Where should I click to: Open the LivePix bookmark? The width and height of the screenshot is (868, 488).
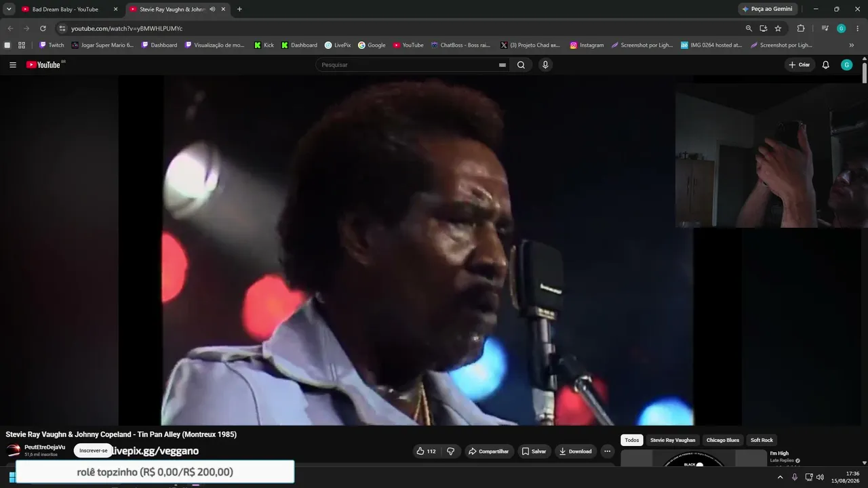(x=338, y=45)
